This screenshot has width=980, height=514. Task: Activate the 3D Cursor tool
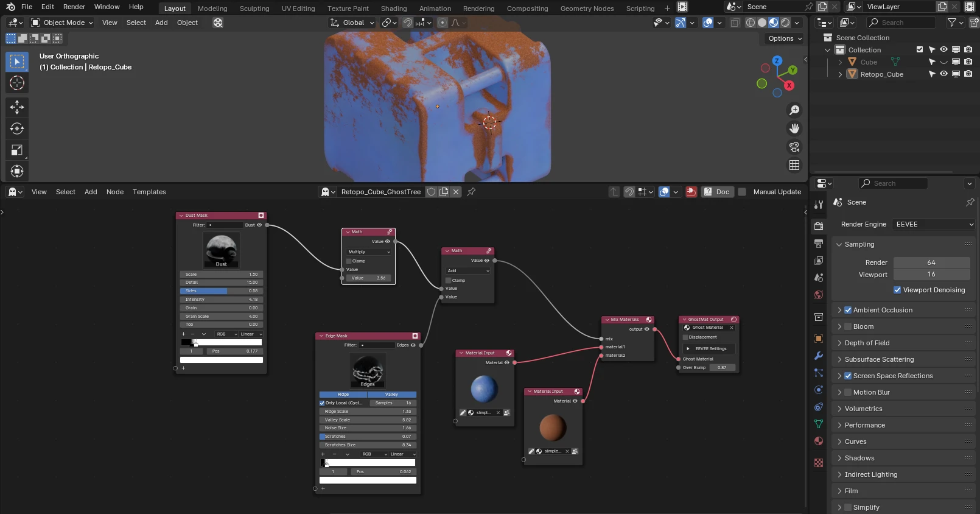pos(16,83)
